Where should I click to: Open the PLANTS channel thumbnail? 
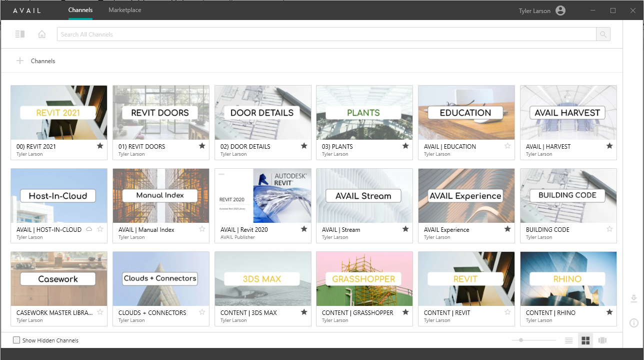click(364, 113)
